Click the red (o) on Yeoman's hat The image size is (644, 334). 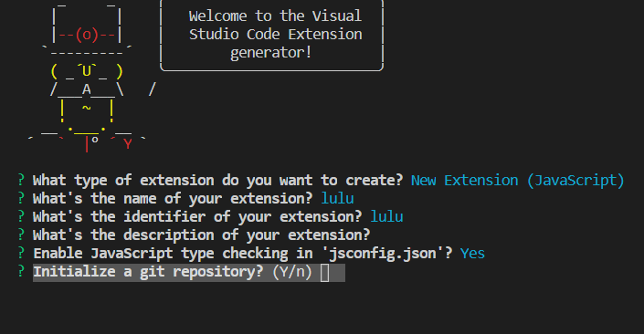(87, 35)
